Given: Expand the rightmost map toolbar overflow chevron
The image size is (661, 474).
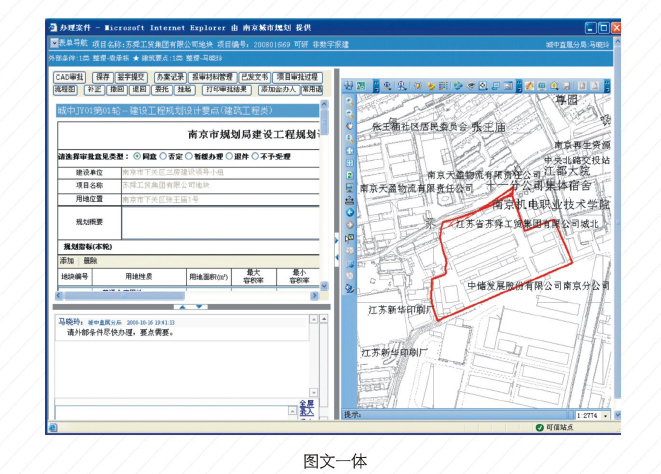Looking at the screenshot, I should (607, 86).
